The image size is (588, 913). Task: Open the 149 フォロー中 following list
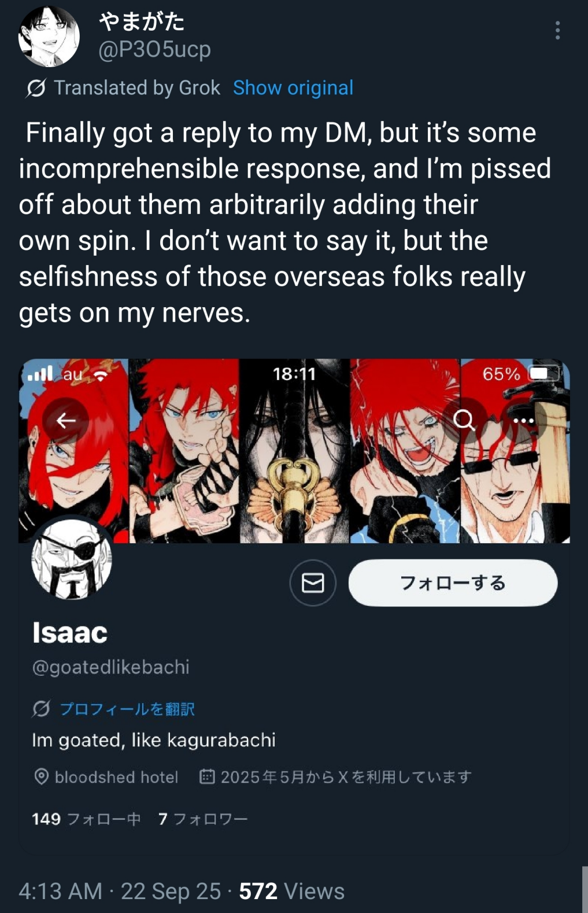tap(86, 819)
